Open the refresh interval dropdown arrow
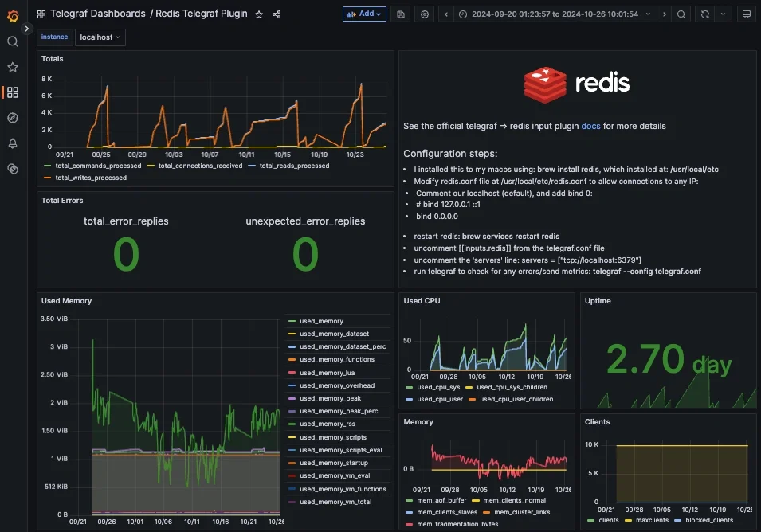761x532 pixels. 723,14
